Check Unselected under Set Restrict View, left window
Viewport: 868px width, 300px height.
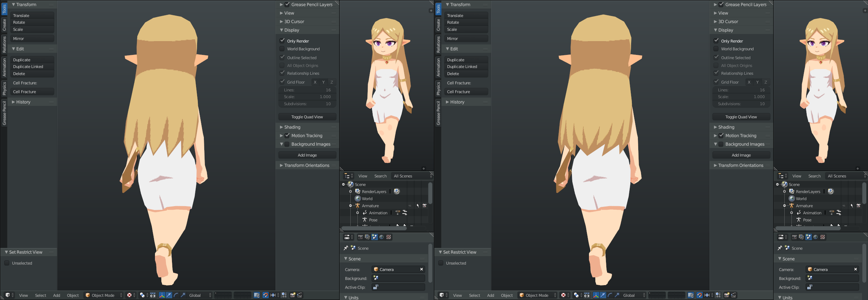pos(7,263)
